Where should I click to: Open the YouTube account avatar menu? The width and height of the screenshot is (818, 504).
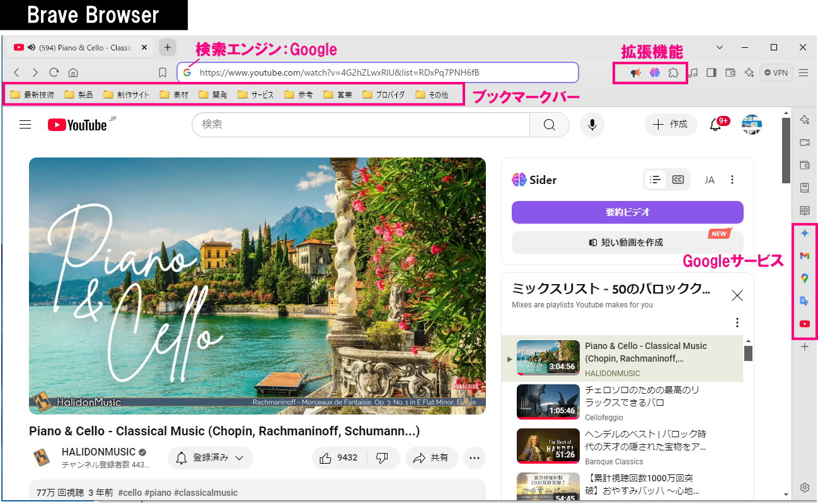click(x=752, y=125)
